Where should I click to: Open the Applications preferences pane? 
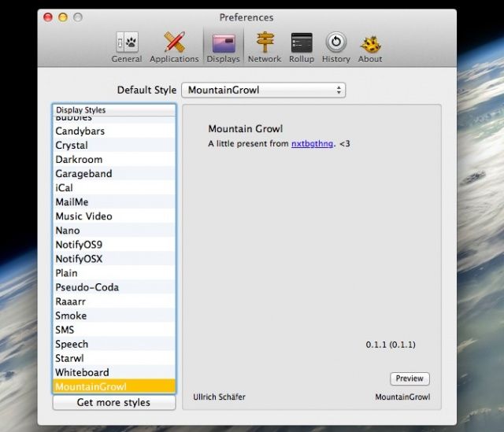pos(174,46)
